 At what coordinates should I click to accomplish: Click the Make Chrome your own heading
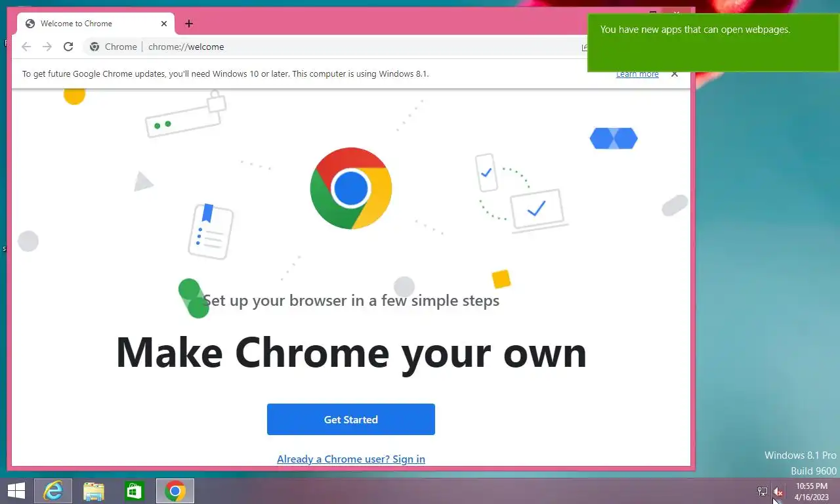coord(351,352)
